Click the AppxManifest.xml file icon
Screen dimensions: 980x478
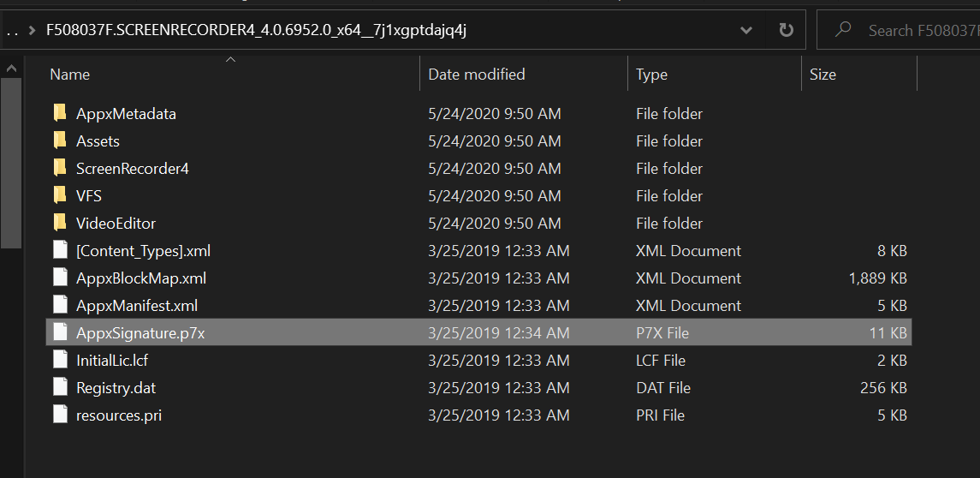pyautogui.click(x=60, y=305)
